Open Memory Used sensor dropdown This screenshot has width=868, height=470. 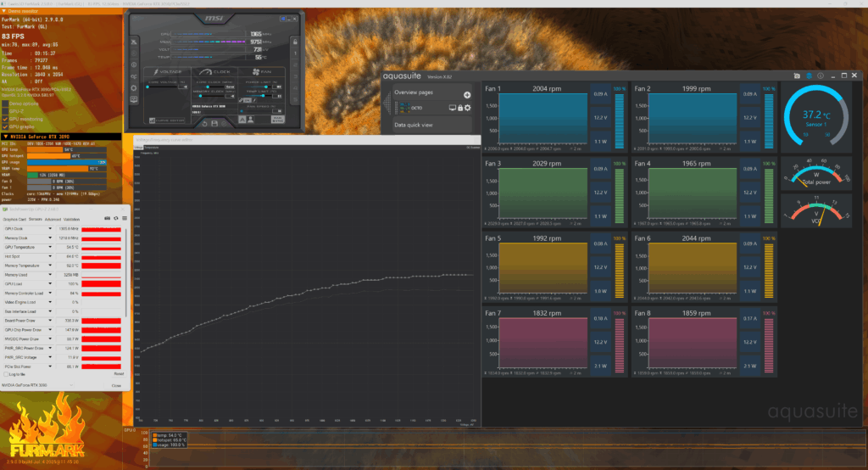click(50, 275)
